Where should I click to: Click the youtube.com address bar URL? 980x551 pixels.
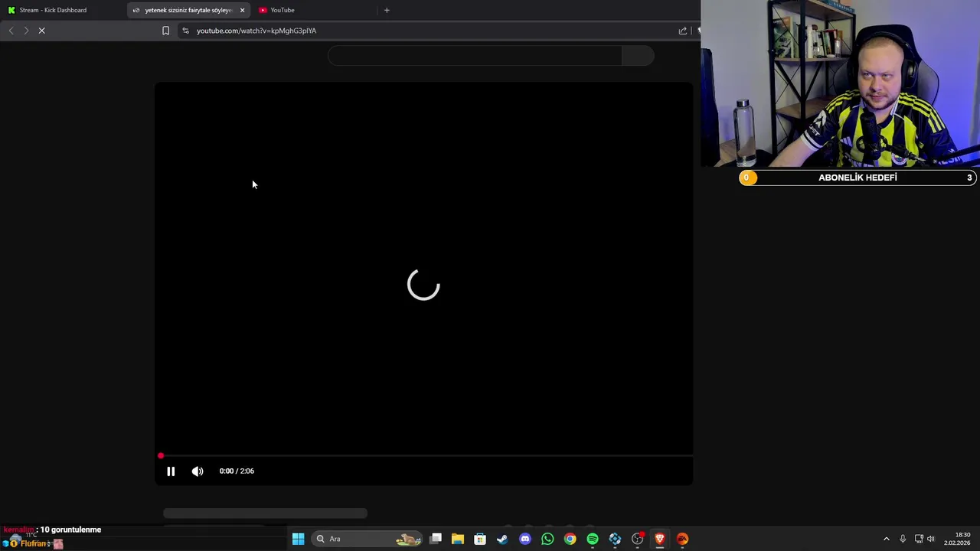[256, 31]
